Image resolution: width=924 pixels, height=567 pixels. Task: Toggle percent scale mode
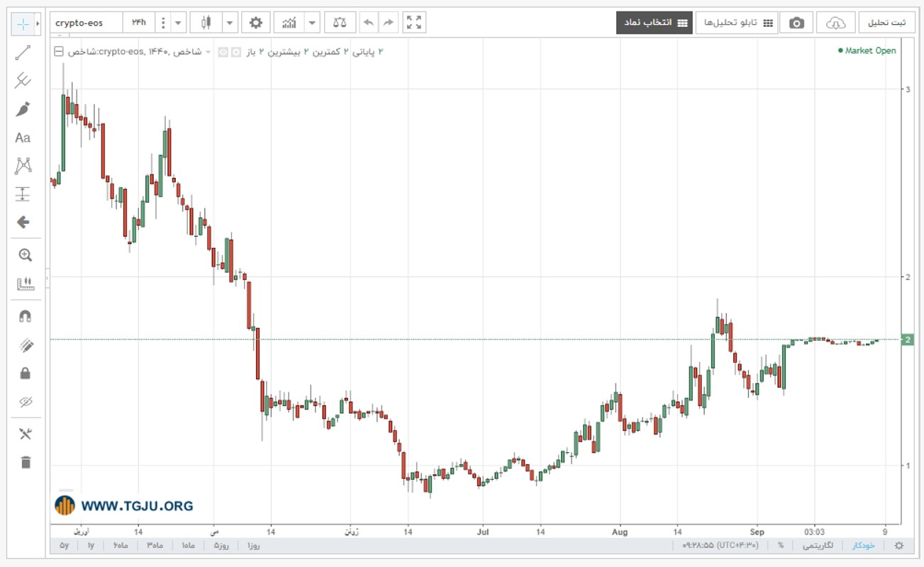coord(781,545)
